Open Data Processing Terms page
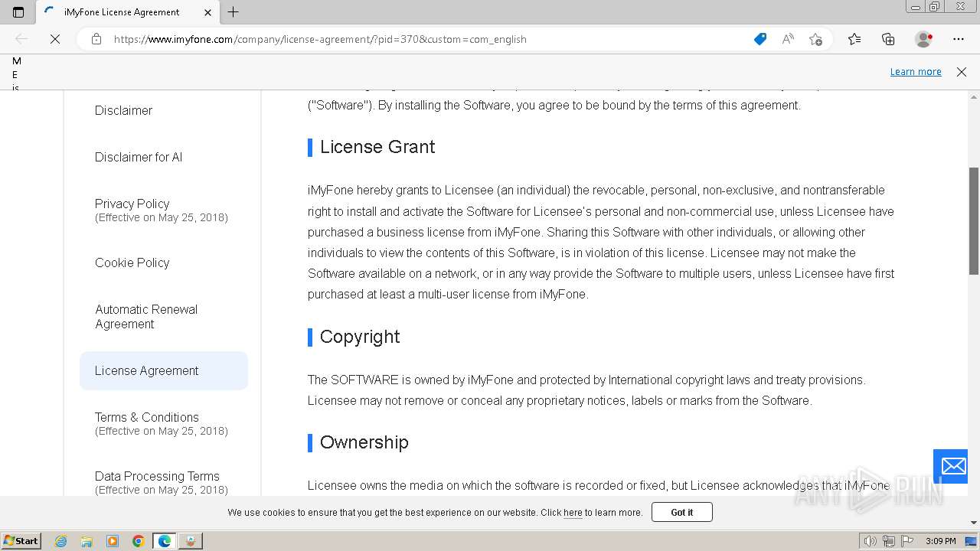The image size is (980, 551). (157, 476)
